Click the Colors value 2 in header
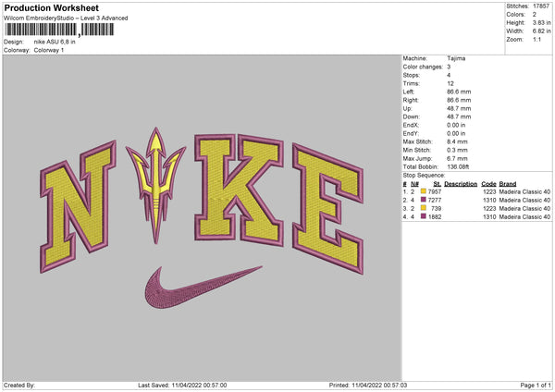555x392 pixels. [534, 15]
